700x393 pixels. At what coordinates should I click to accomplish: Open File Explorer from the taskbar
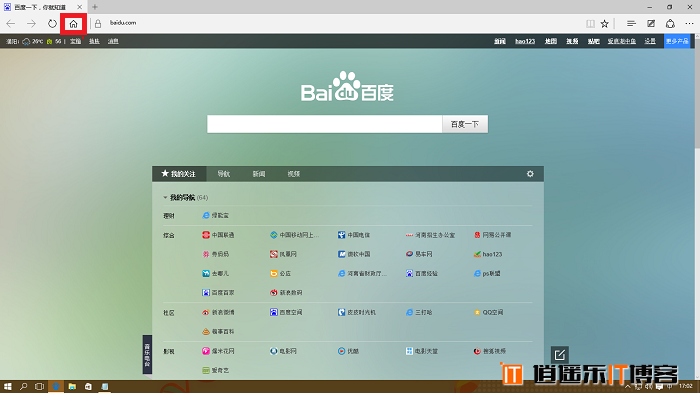(72, 387)
